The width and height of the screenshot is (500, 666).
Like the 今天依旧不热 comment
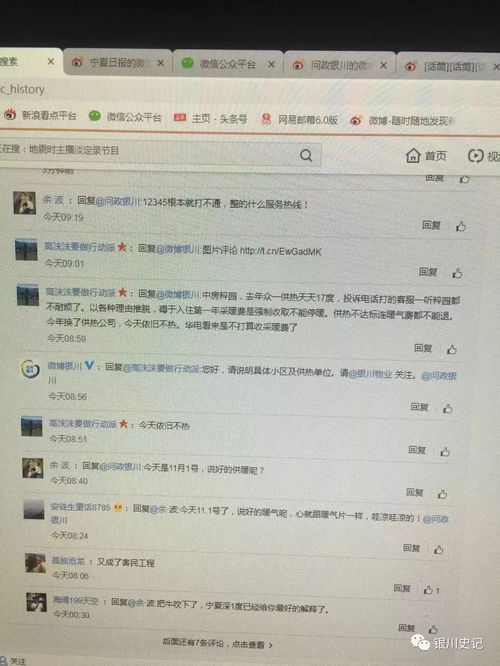(x=445, y=452)
